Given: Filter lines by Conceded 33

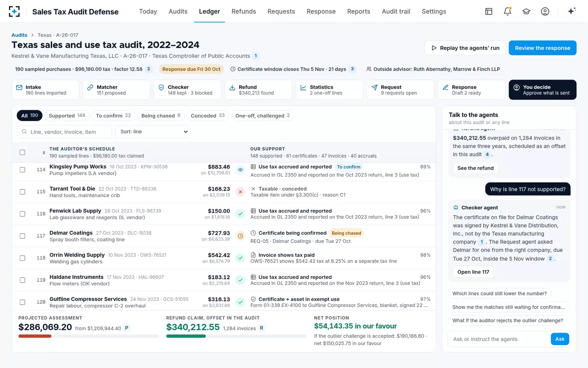Looking at the screenshot, I should [x=208, y=116].
